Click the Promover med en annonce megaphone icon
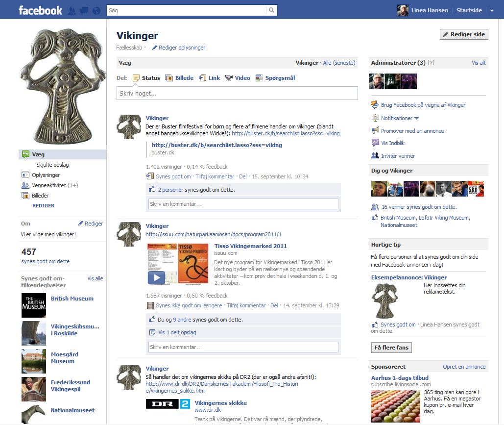Image resolution: width=504 pixels, height=425 pixels. point(375,130)
